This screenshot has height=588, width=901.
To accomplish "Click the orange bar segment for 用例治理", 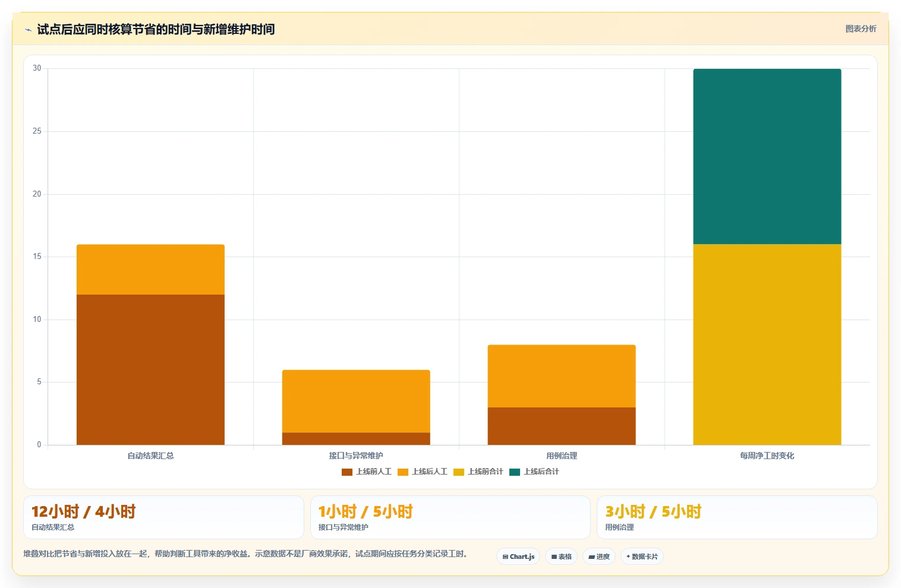I will [562, 376].
